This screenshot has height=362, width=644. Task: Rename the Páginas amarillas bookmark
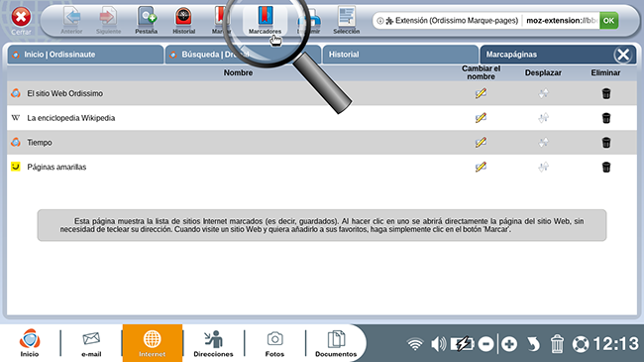click(x=481, y=167)
